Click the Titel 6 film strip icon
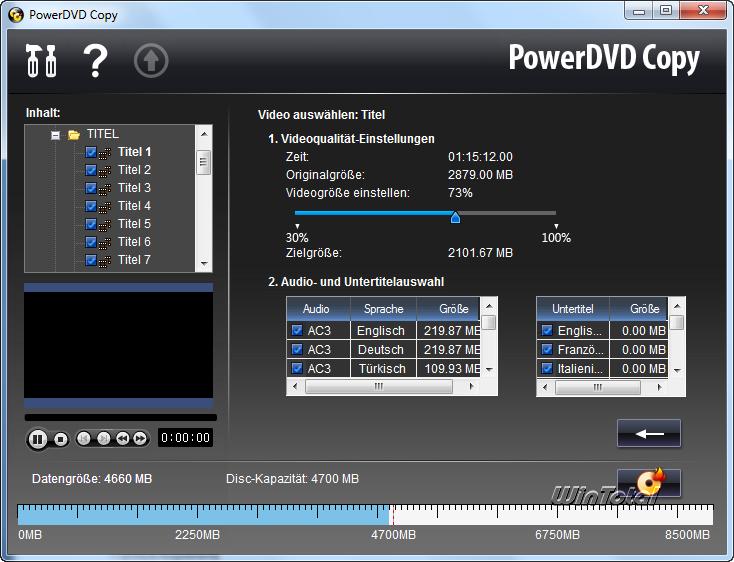Screen dimensions: 734x562 pyautogui.click(x=105, y=243)
